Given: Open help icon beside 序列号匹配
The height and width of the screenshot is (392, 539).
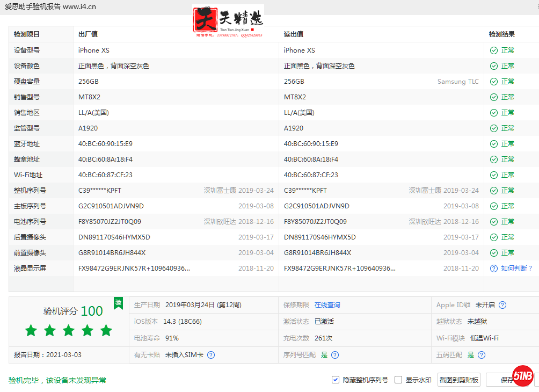Looking at the screenshot, I should click(x=335, y=355).
